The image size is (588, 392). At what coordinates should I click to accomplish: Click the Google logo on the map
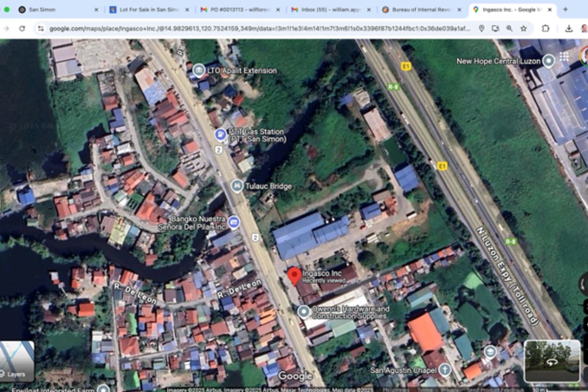pyautogui.click(x=295, y=376)
